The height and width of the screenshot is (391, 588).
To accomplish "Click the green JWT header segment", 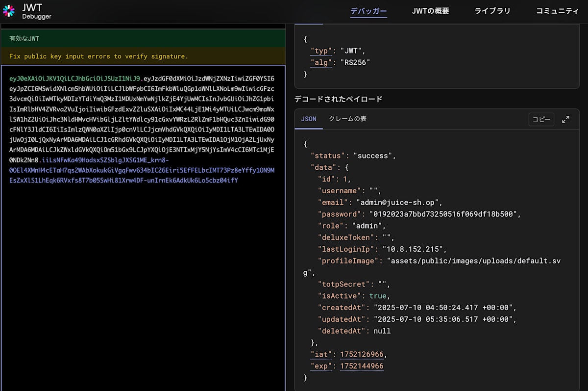I will pyautogui.click(x=75, y=78).
